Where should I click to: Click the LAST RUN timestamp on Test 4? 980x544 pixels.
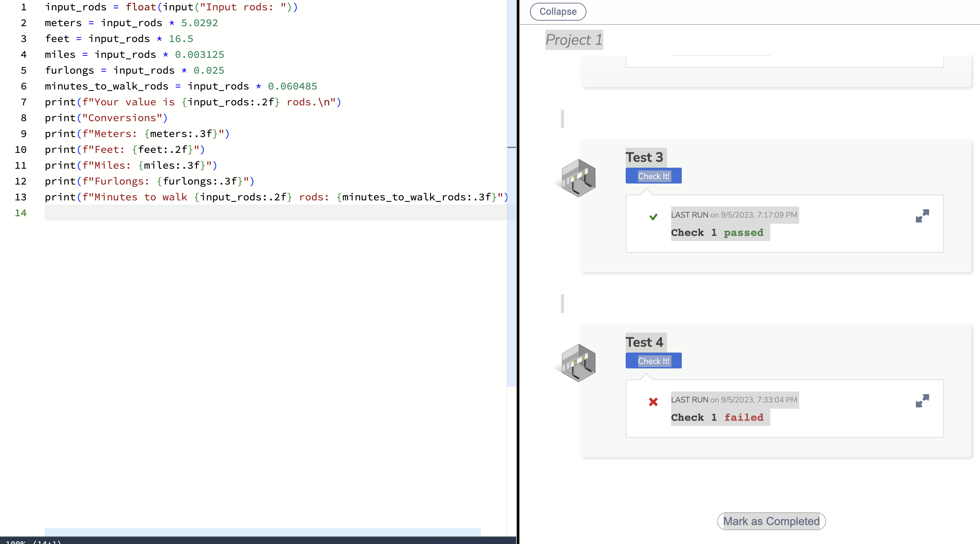[x=734, y=399]
